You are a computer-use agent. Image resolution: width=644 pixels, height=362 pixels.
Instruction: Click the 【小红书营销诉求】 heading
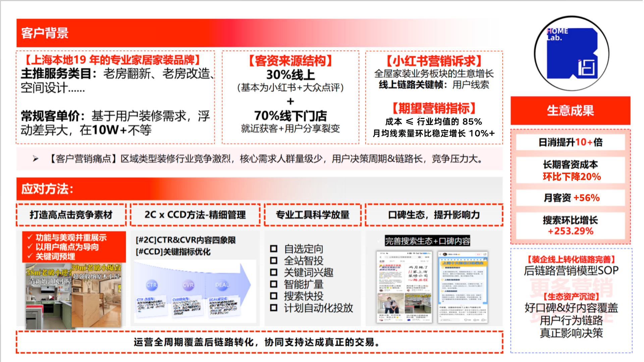(434, 61)
